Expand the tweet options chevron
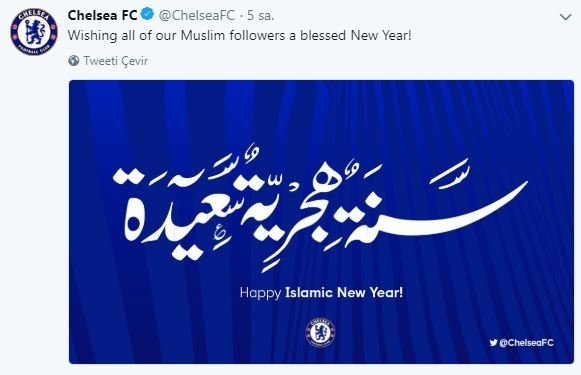Viewport: 581px width, 375px height. [x=565, y=17]
